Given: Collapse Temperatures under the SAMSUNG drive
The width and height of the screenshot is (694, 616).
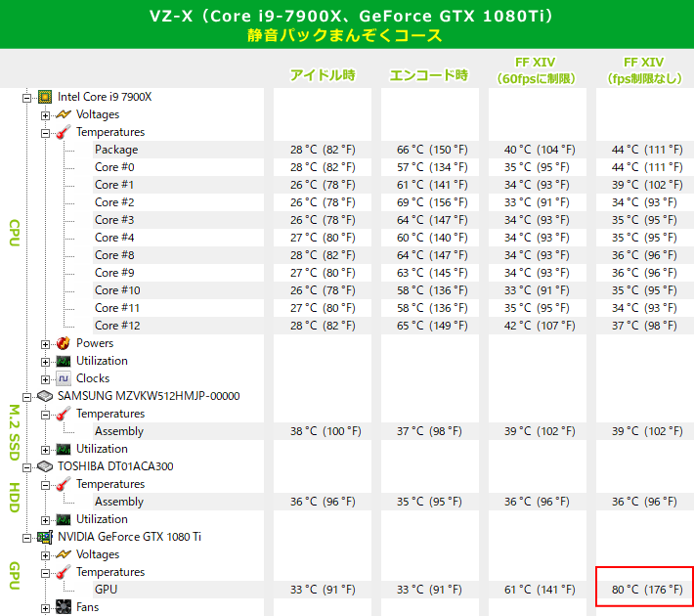Looking at the screenshot, I should pyautogui.click(x=45, y=415).
